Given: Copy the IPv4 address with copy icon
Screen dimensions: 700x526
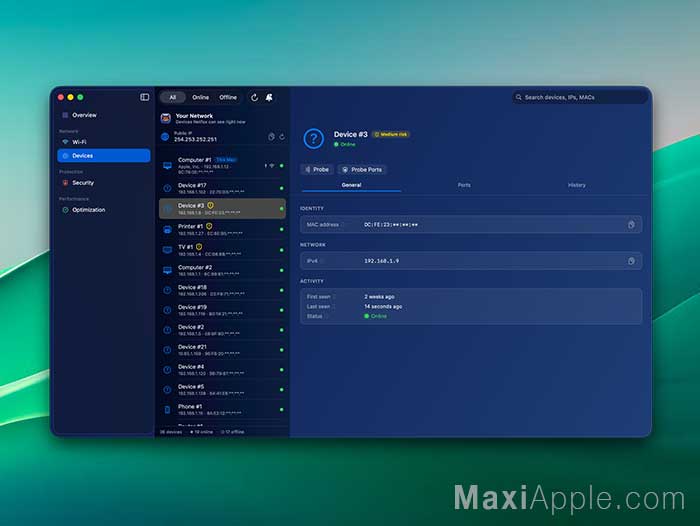Looking at the screenshot, I should [631, 261].
